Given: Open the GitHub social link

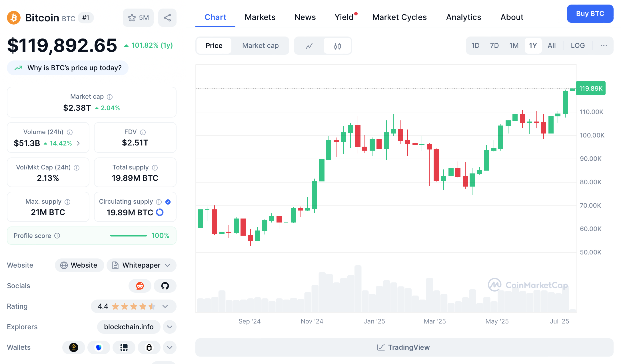Looking at the screenshot, I should tap(165, 286).
